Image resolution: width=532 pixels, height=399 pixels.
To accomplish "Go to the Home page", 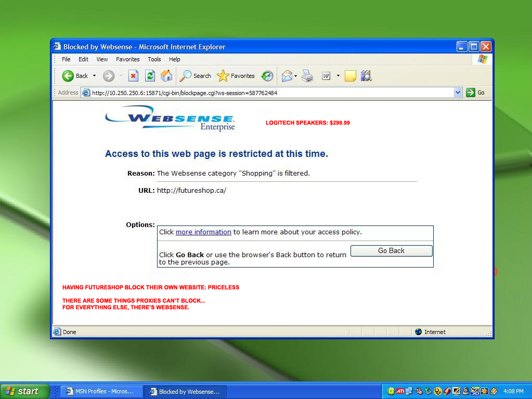I will point(166,76).
